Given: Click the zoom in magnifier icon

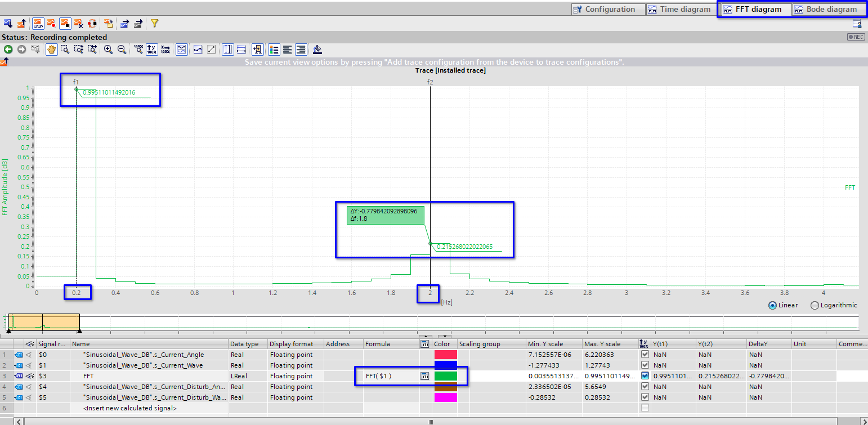Looking at the screenshot, I should [x=109, y=50].
